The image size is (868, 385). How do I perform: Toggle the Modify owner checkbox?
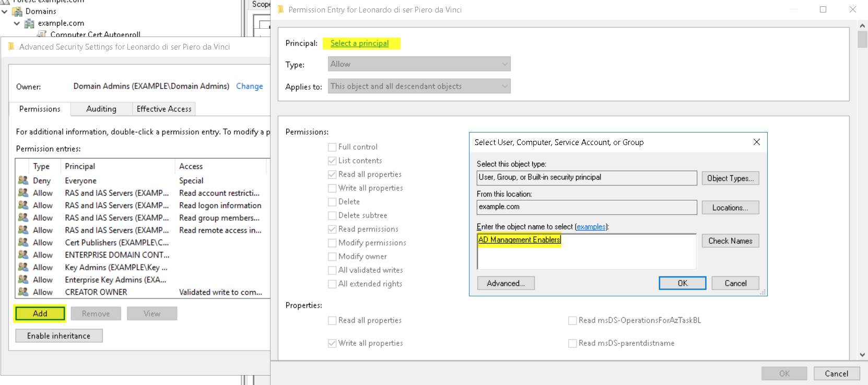[332, 257]
